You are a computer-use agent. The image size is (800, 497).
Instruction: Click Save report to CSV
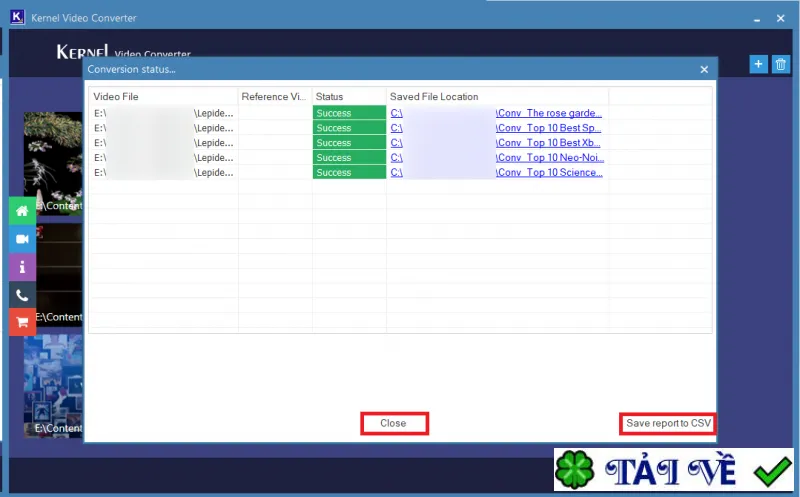point(668,424)
